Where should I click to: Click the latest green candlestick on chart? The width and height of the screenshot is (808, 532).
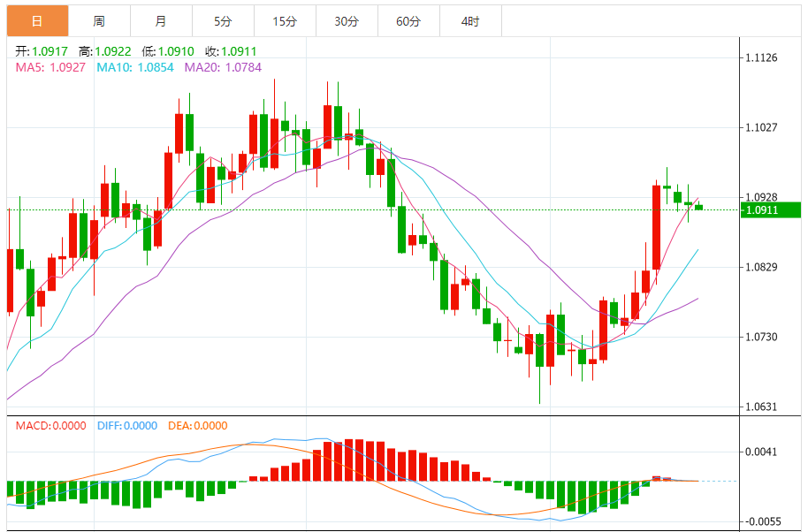(698, 207)
